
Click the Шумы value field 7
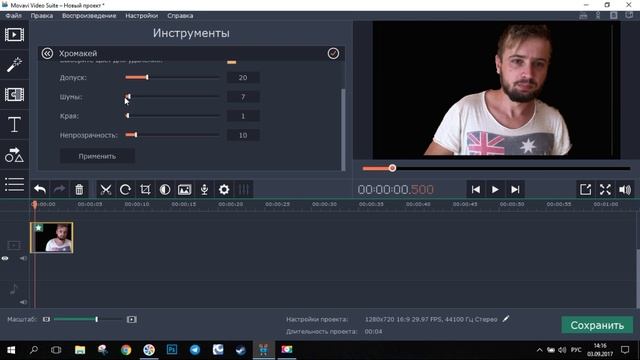pos(243,97)
